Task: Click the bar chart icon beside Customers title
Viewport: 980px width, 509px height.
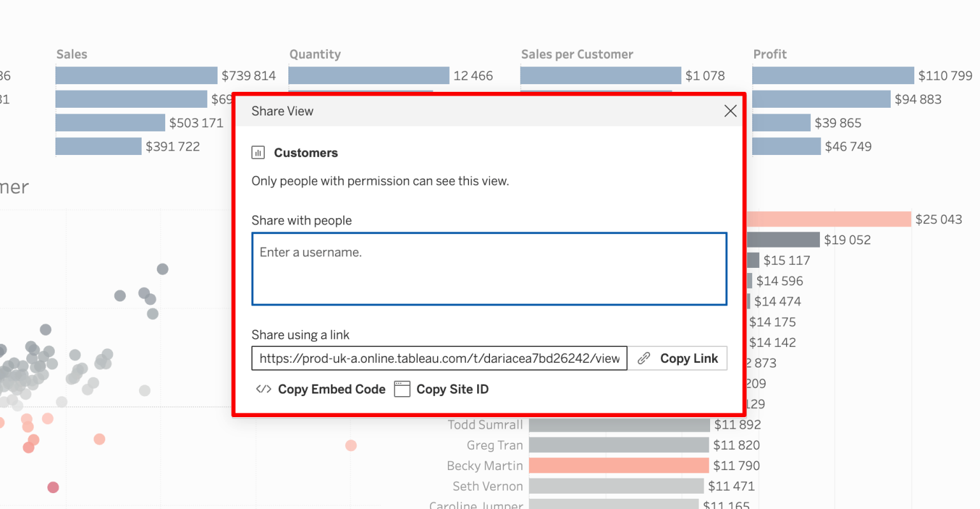Action: pos(258,152)
